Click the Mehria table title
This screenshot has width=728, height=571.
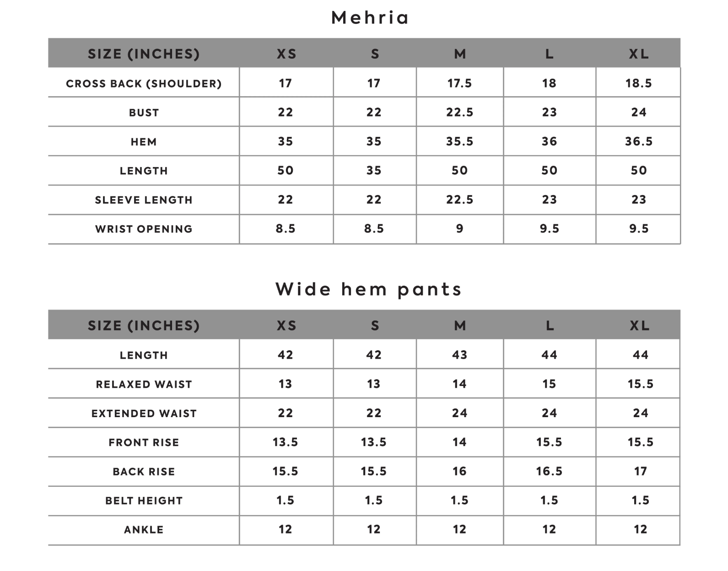tap(370, 18)
